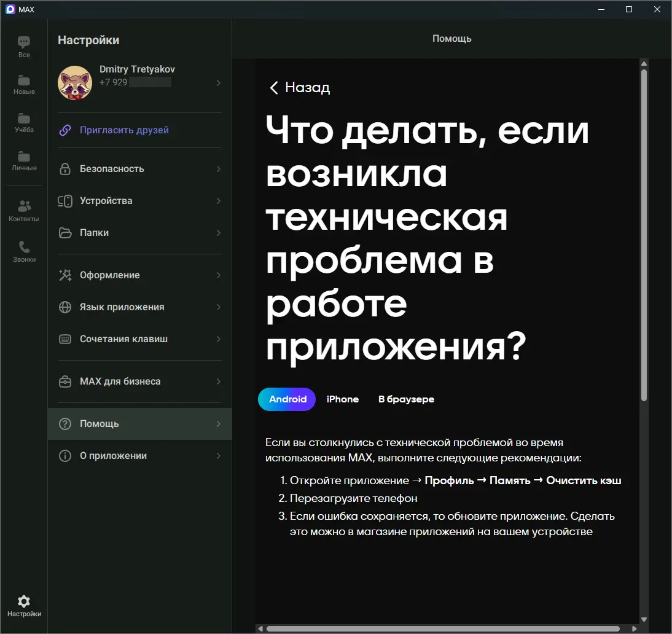Select the Android tab
Viewport: 672px width, 634px height.
pyautogui.click(x=287, y=399)
